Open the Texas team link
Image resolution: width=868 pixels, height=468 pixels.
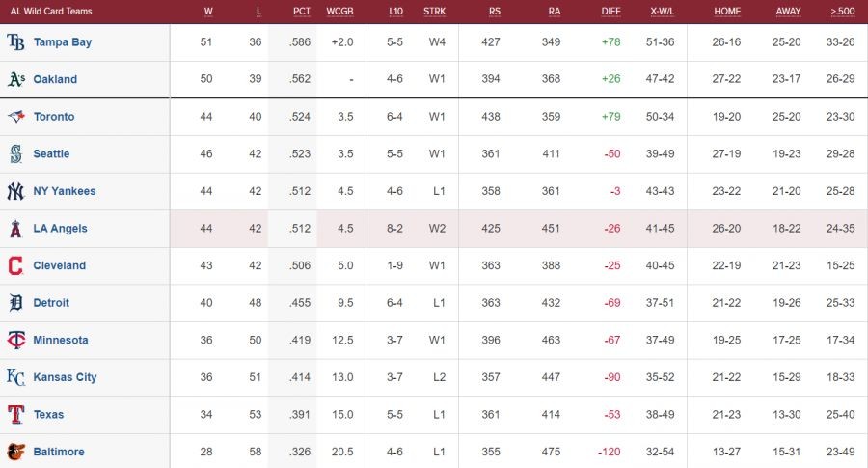48,415
